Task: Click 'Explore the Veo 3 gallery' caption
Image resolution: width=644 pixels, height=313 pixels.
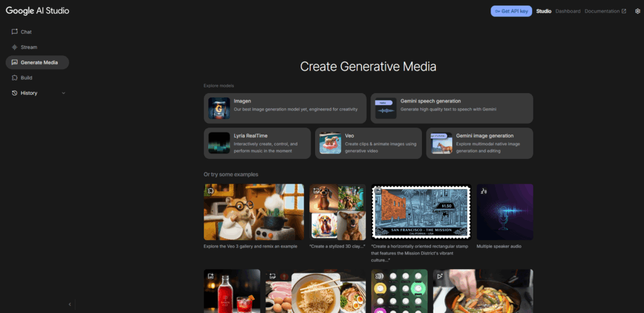Action: pos(250,246)
